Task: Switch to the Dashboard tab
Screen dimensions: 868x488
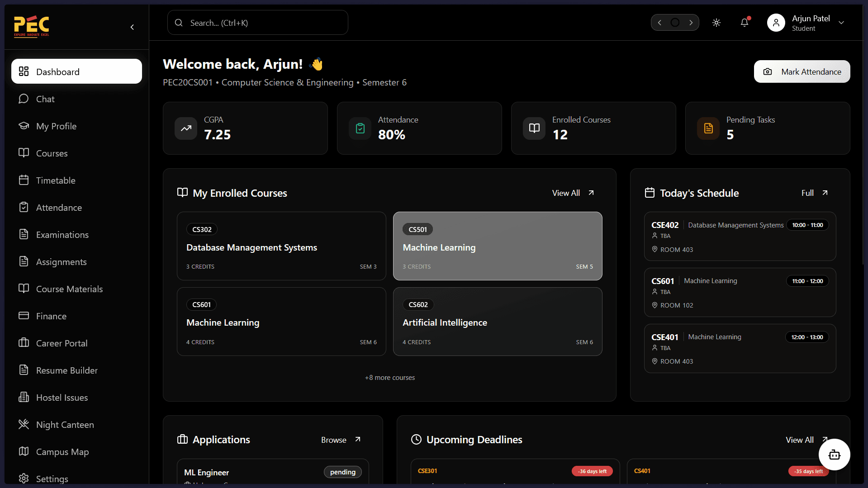Action: [x=57, y=71]
